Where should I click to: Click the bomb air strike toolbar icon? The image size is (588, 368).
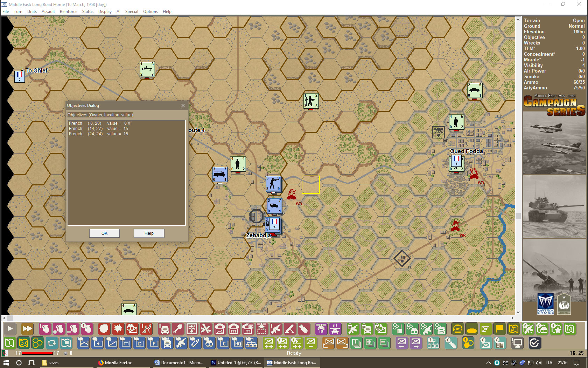point(304,329)
